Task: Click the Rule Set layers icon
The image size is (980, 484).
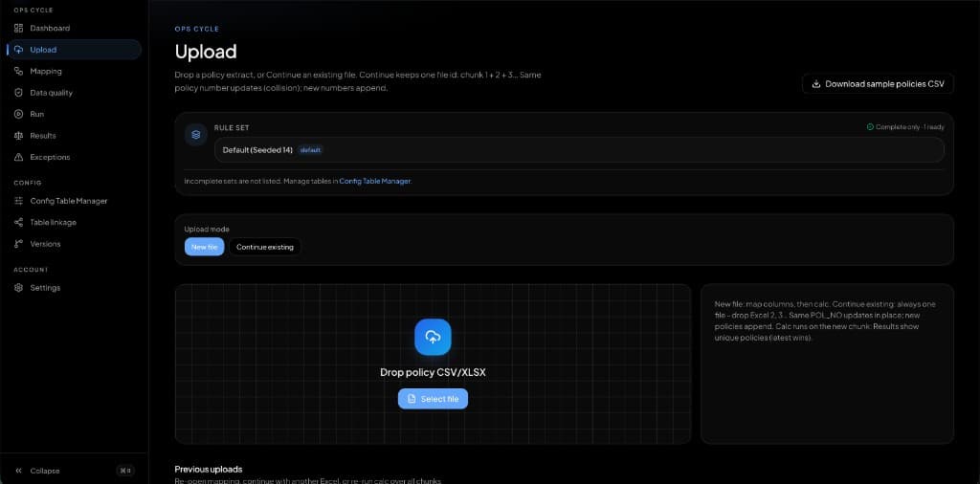Action: 195,134
